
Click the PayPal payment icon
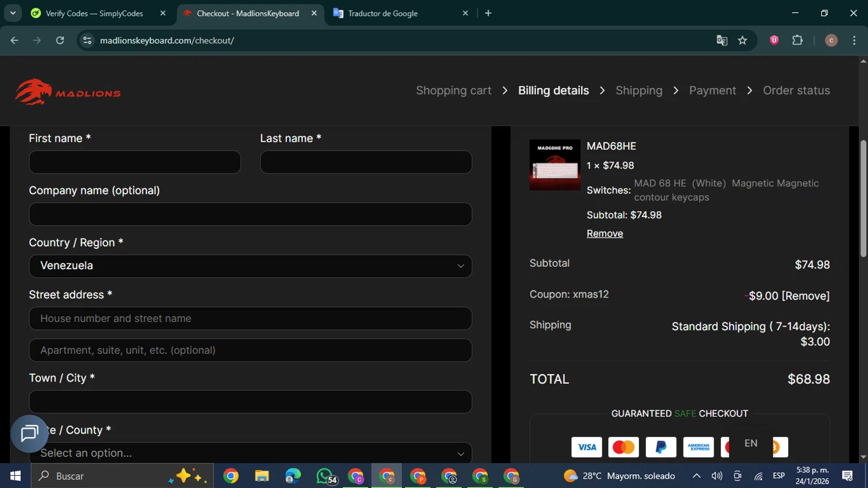click(x=661, y=447)
